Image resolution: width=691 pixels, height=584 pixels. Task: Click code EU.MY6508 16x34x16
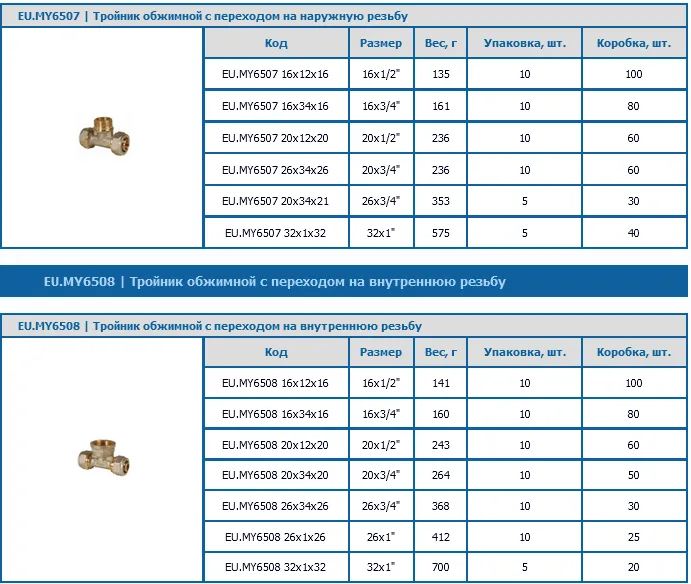275,414
